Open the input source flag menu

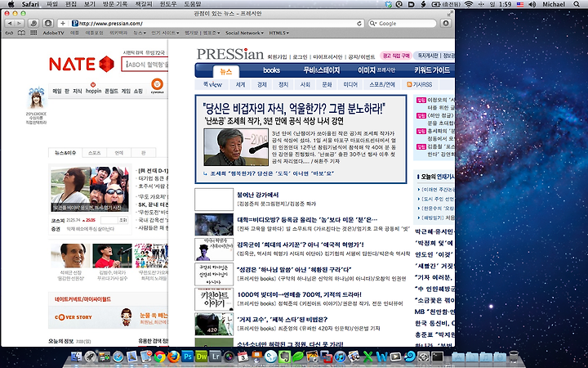click(519, 4)
